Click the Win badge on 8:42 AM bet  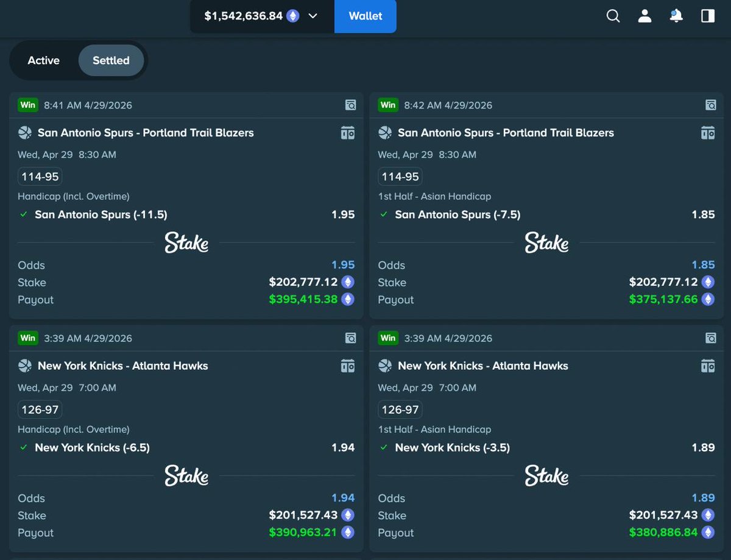click(x=388, y=105)
